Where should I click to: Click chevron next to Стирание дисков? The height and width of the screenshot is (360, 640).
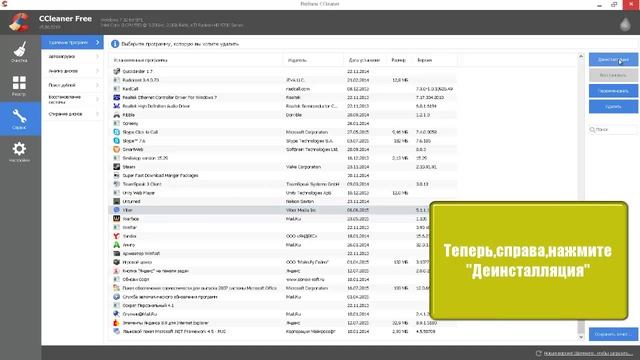click(98, 114)
